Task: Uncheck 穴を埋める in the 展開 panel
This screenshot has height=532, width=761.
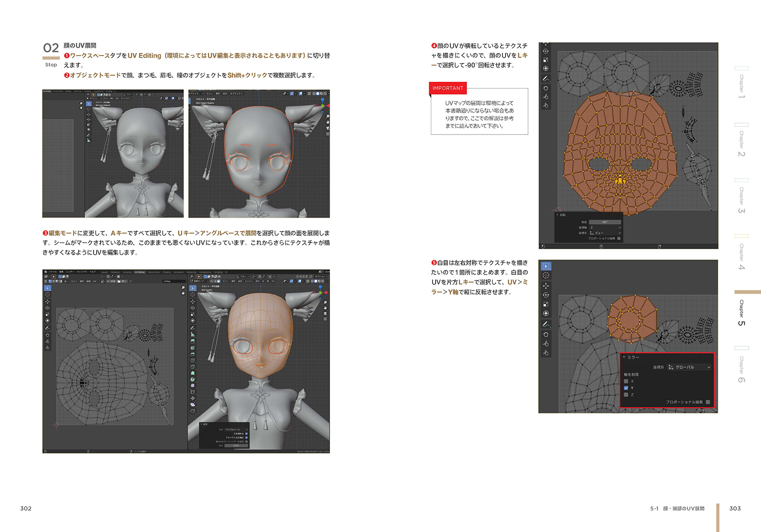Action: click(x=246, y=434)
